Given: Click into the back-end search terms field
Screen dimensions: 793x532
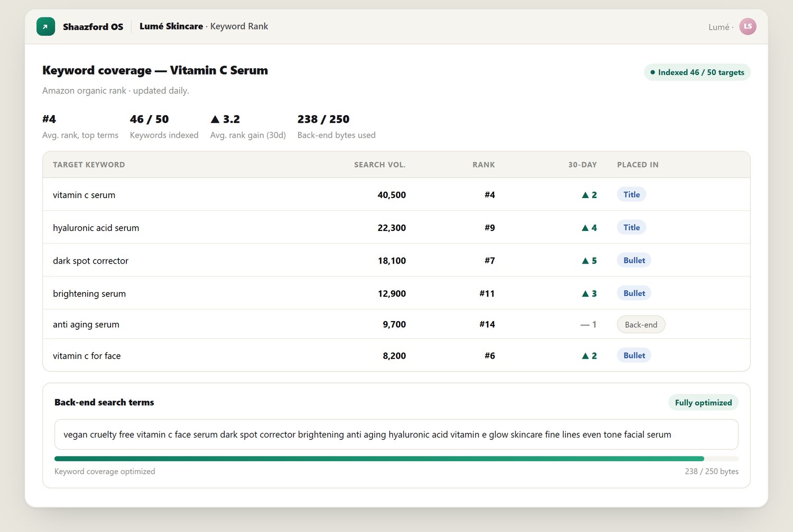Looking at the screenshot, I should coord(396,434).
